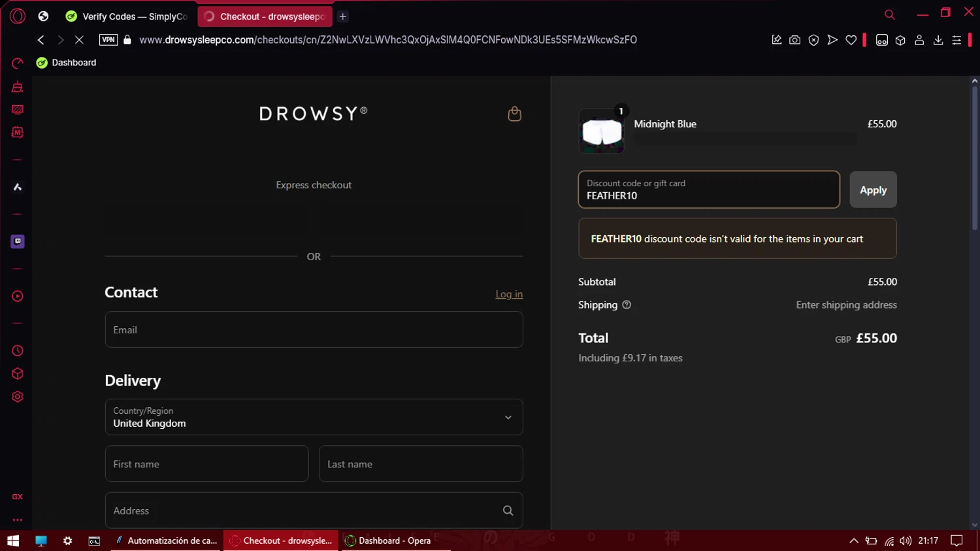980x551 pixels.
Task: Focus the Email input field
Action: pyautogui.click(x=314, y=329)
